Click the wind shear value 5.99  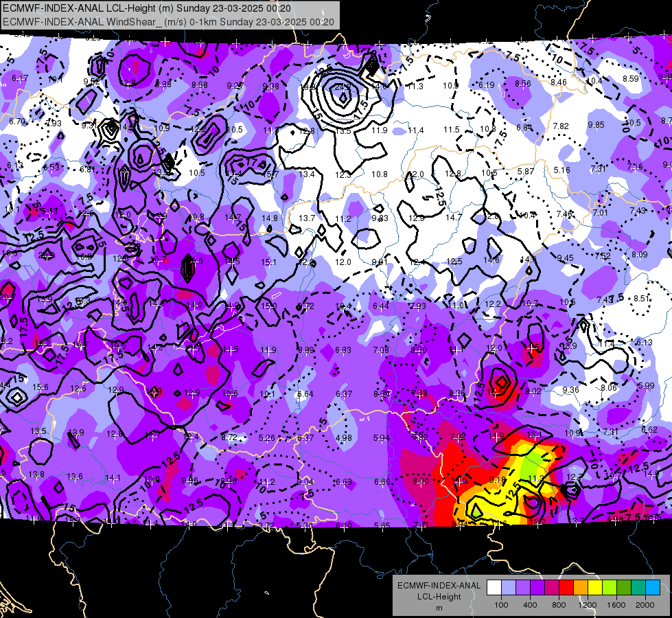pyautogui.click(x=647, y=386)
